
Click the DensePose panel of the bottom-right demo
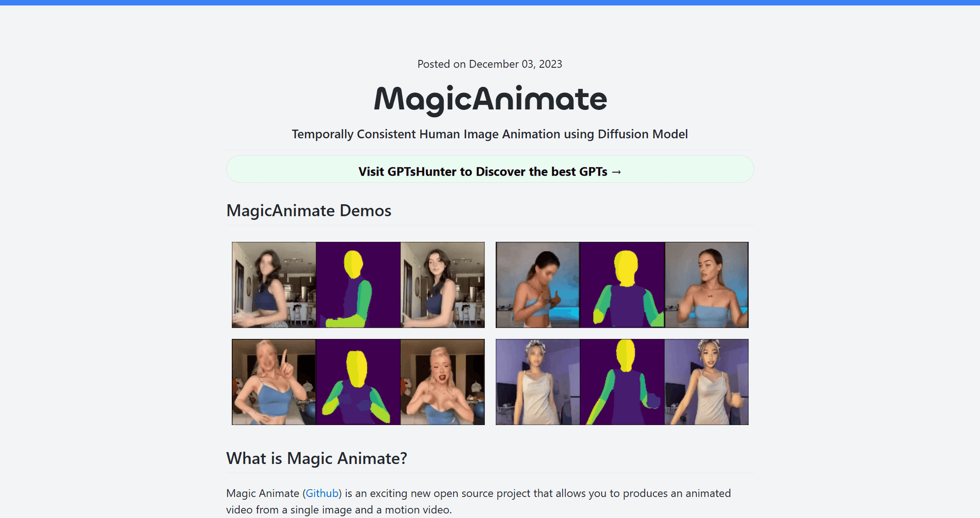click(x=622, y=382)
